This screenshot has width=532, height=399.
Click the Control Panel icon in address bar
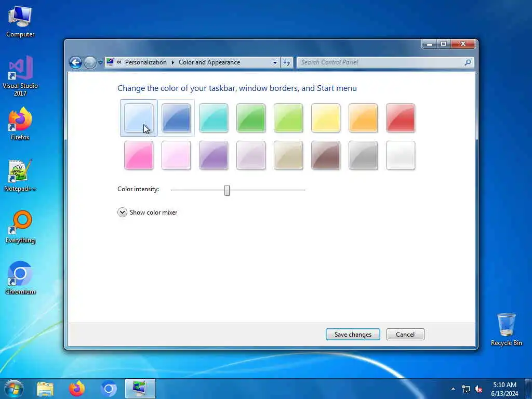click(110, 62)
